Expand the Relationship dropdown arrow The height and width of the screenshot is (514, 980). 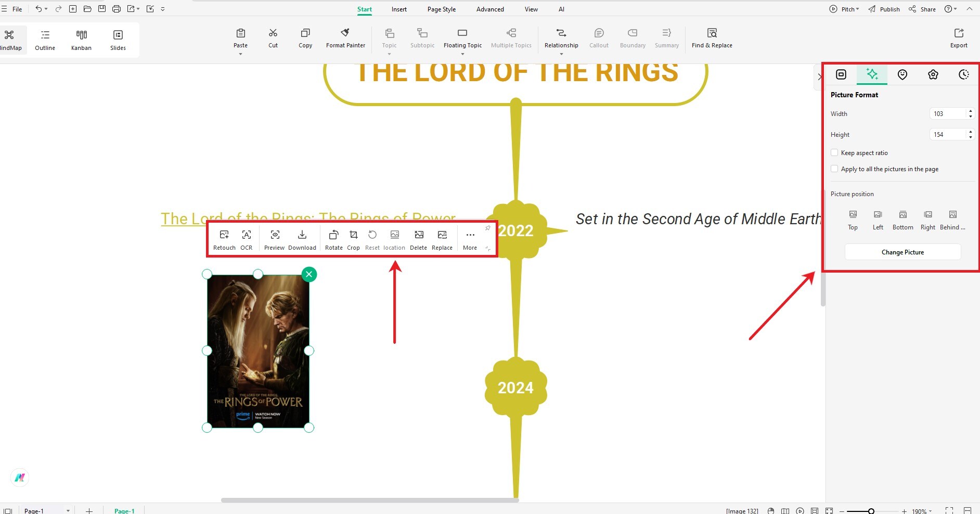(x=561, y=54)
